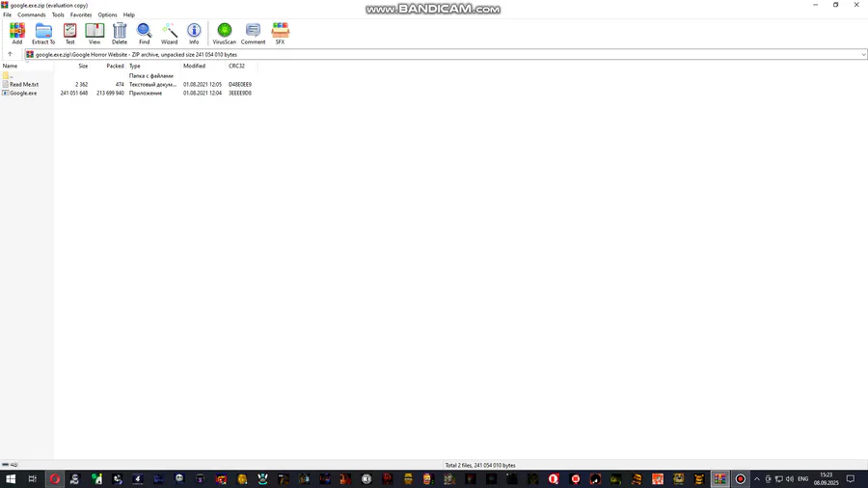Viewport: 868px width, 488px height.
Task: Show hidden system tray icons
Action: [x=757, y=479]
